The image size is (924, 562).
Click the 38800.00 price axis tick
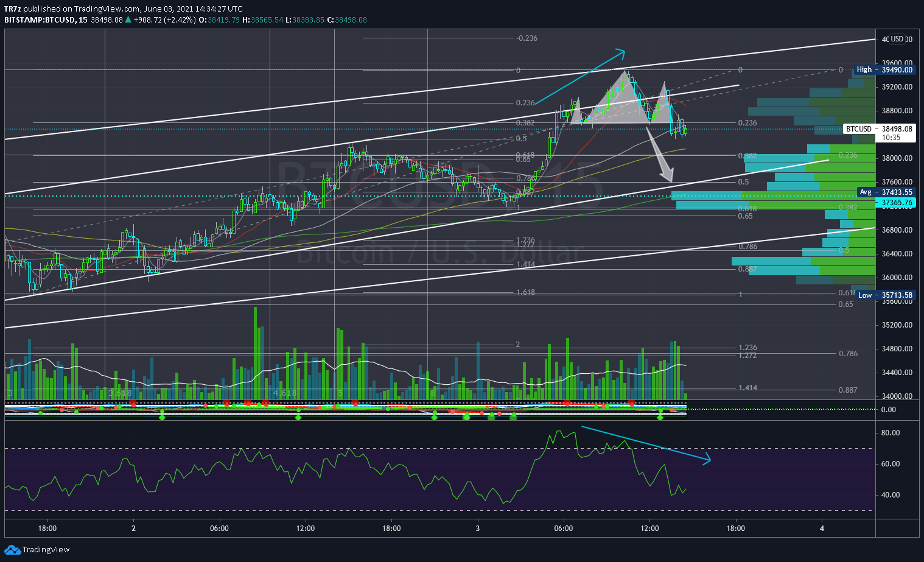pyautogui.click(x=897, y=111)
